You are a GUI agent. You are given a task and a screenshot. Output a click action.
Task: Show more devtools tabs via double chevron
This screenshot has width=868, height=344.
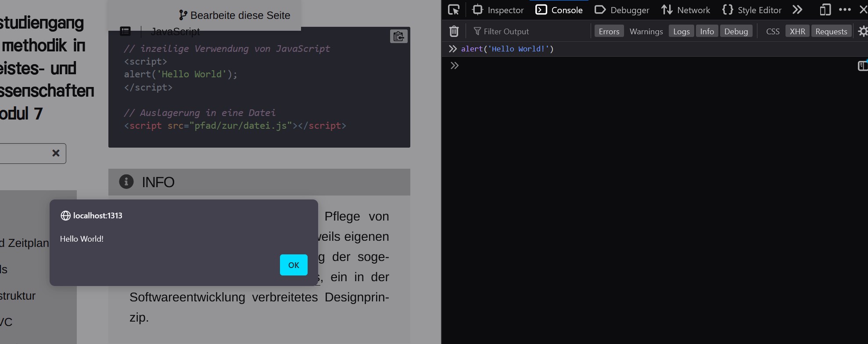coord(797,10)
